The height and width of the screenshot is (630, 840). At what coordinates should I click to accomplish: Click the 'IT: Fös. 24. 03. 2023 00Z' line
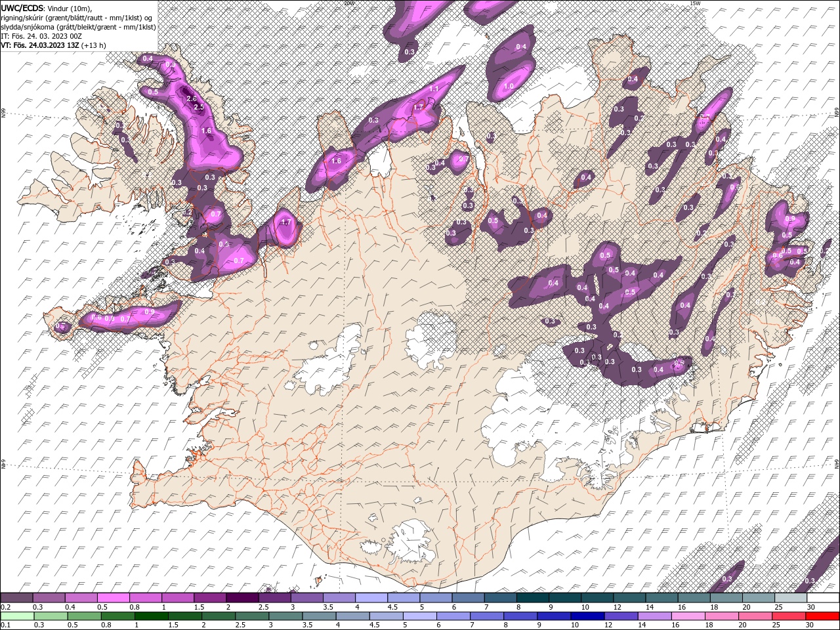pyautogui.click(x=41, y=36)
